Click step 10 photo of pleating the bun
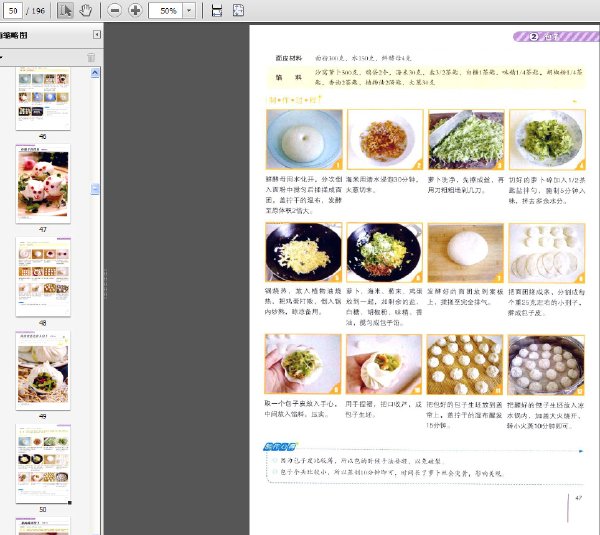600x535 pixels. pos(384,364)
